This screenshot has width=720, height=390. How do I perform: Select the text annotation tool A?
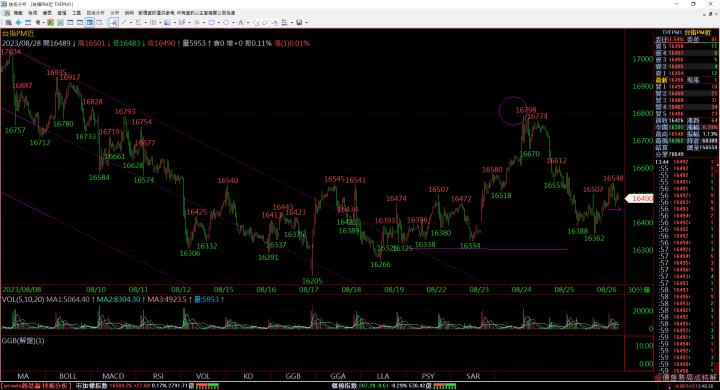point(240,22)
